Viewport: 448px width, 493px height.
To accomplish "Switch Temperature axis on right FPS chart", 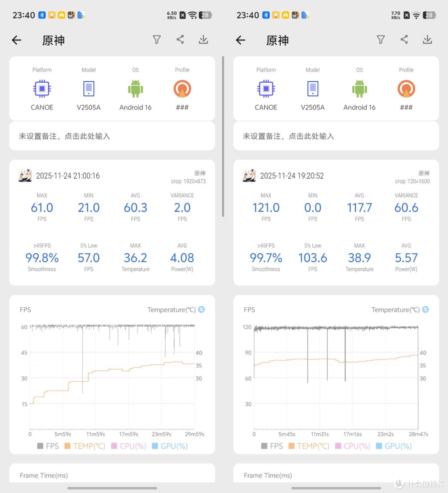I will click(425, 310).
